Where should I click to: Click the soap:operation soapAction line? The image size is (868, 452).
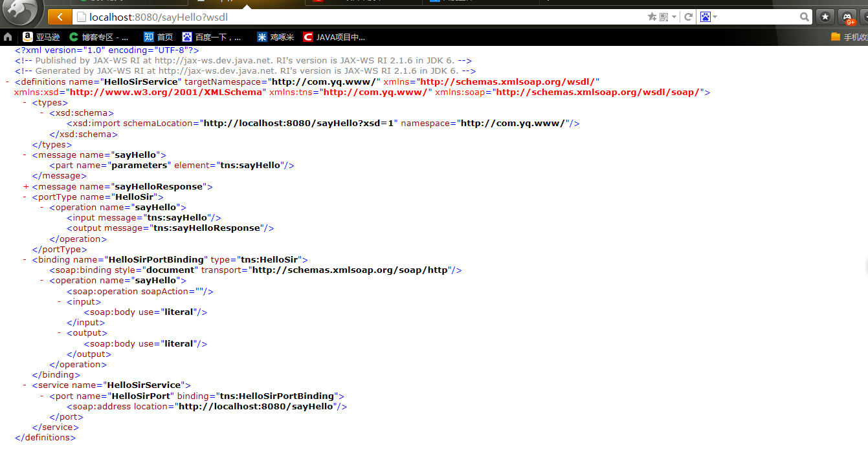click(x=140, y=291)
